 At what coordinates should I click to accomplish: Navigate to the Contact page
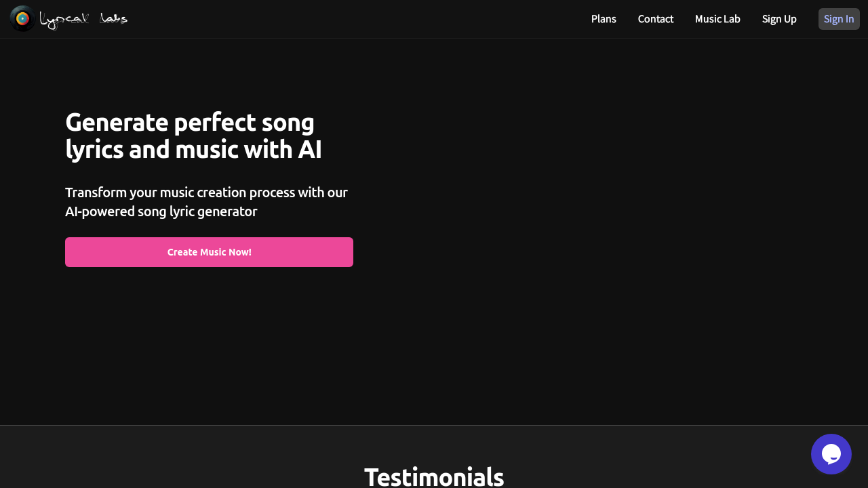click(655, 18)
